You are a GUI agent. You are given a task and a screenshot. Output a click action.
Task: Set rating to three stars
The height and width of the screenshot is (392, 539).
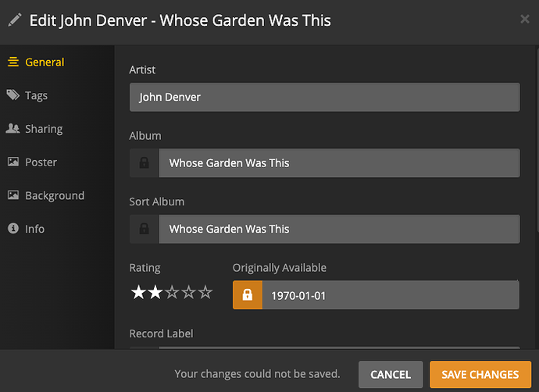point(172,293)
